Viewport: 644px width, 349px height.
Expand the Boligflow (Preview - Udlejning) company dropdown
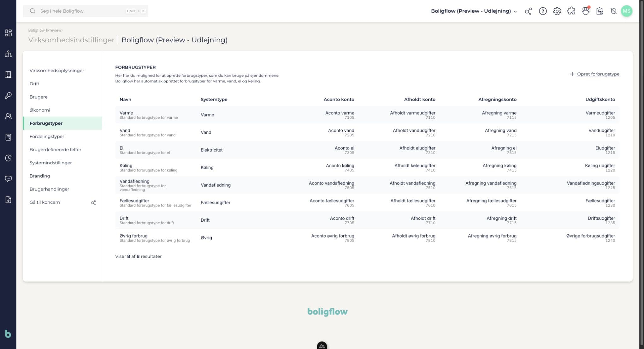474,11
